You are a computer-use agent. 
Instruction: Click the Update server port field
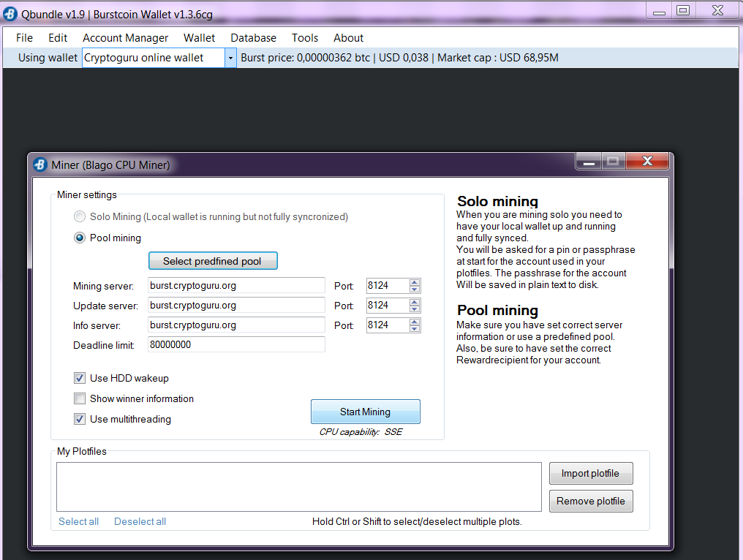(387, 305)
